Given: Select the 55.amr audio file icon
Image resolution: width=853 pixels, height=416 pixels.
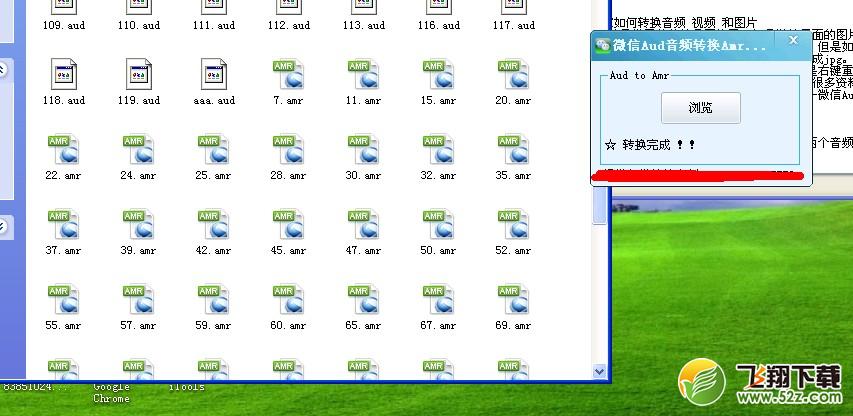Looking at the screenshot, I should tap(63, 299).
